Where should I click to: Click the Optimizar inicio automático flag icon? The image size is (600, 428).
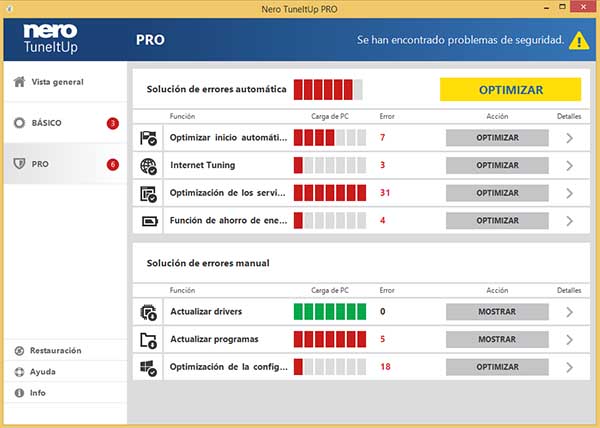coord(148,138)
